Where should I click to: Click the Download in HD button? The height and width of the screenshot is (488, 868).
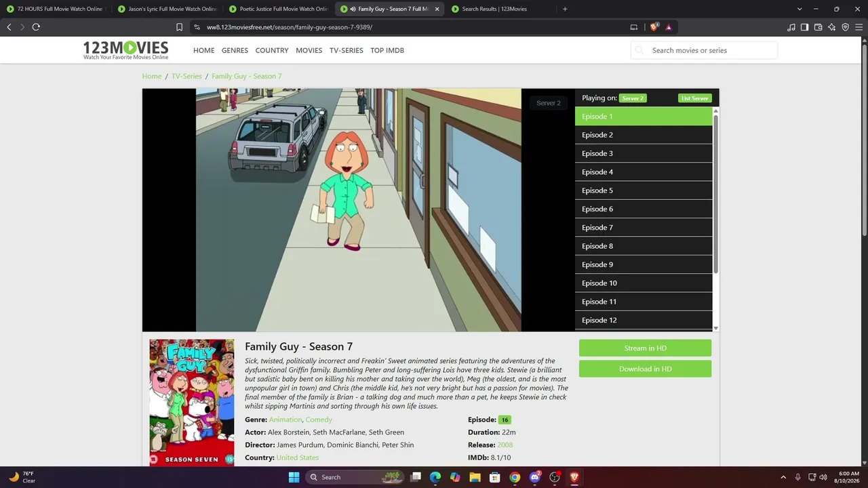(x=645, y=369)
